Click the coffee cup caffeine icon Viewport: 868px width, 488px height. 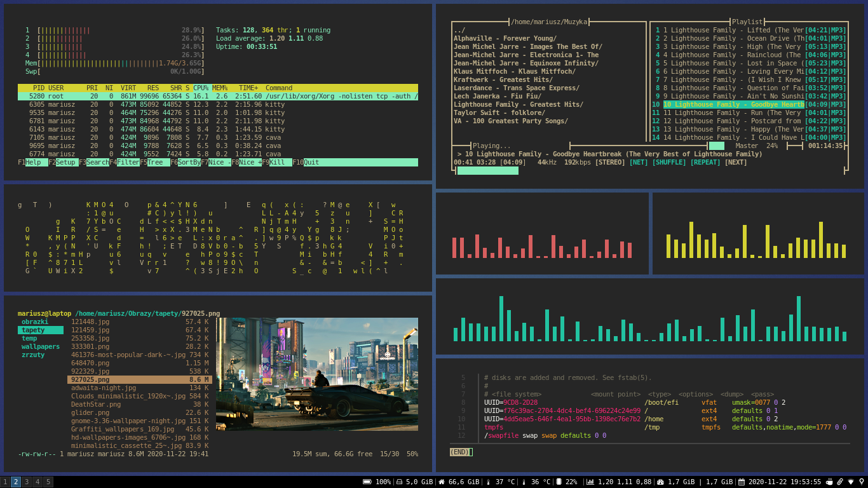point(830,482)
